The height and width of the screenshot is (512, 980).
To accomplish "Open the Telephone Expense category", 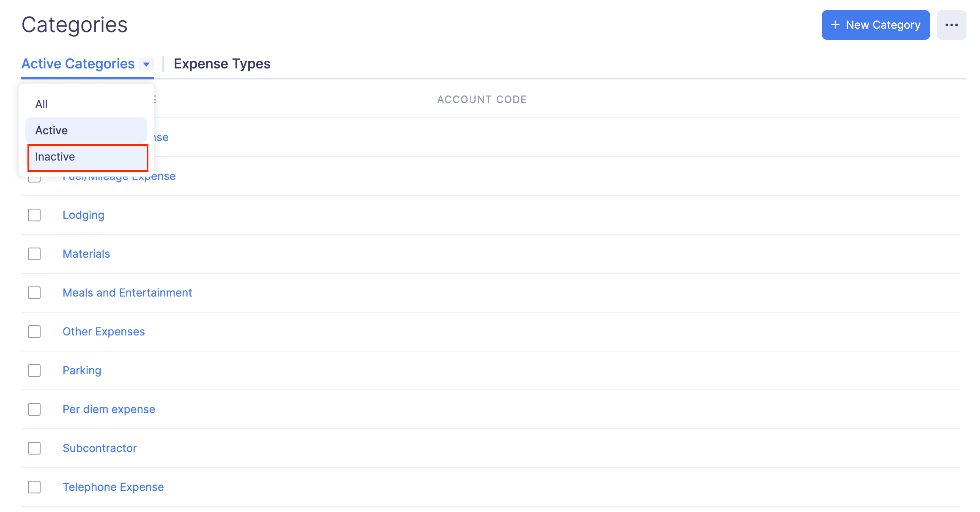I will (113, 487).
